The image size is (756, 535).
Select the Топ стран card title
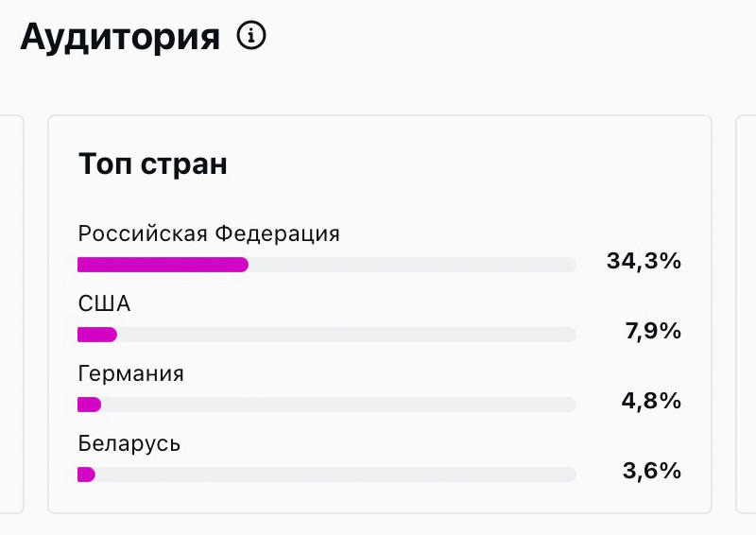click(x=152, y=164)
